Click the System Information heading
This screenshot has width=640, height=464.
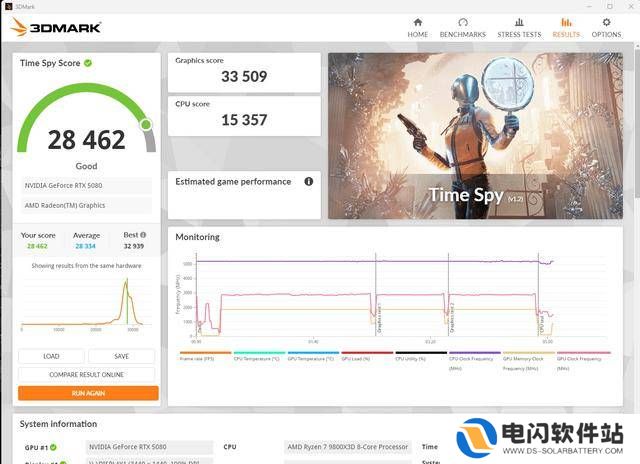tap(58, 424)
